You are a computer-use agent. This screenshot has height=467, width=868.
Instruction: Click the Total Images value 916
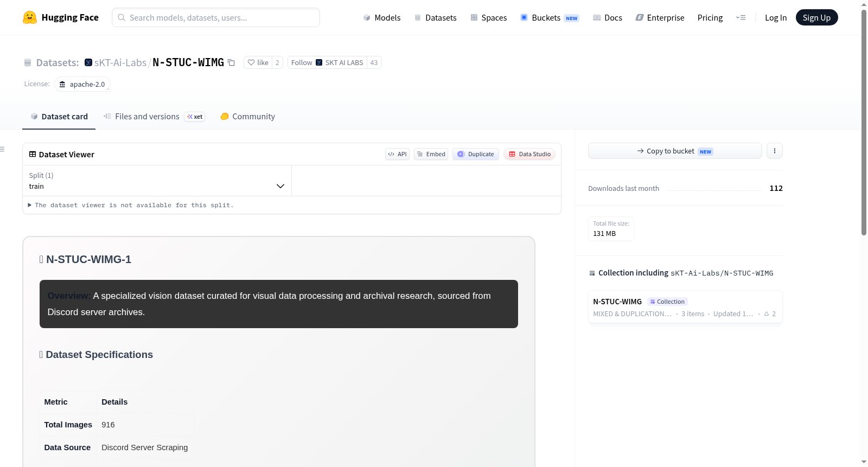point(108,425)
